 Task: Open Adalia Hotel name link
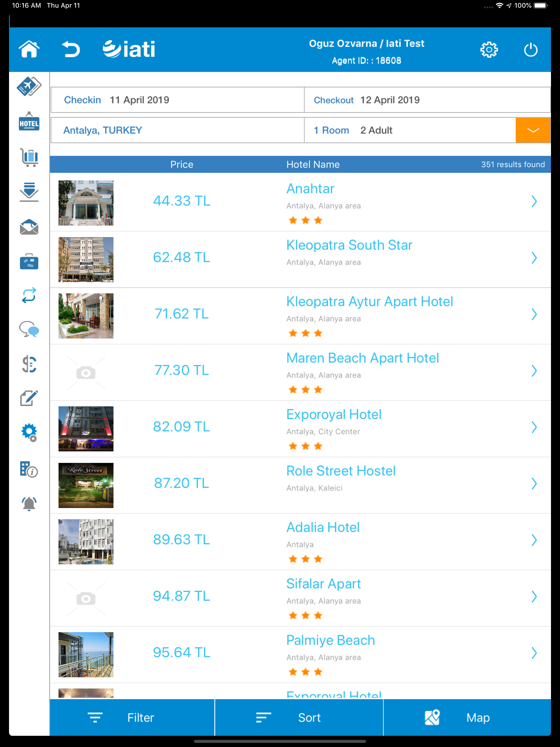click(323, 527)
